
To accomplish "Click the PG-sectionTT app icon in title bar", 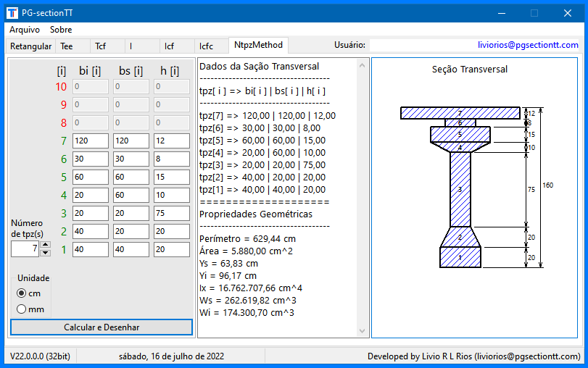I will (x=12, y=13).
